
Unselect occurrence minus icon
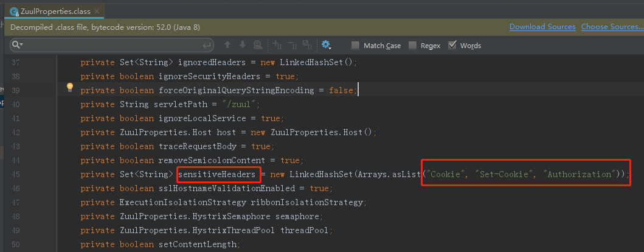click(292, 45)
